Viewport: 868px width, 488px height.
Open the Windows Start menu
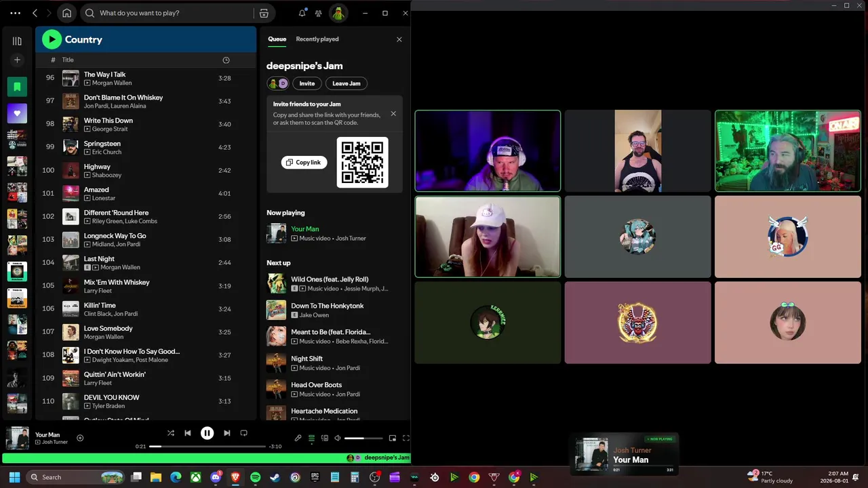14,477
